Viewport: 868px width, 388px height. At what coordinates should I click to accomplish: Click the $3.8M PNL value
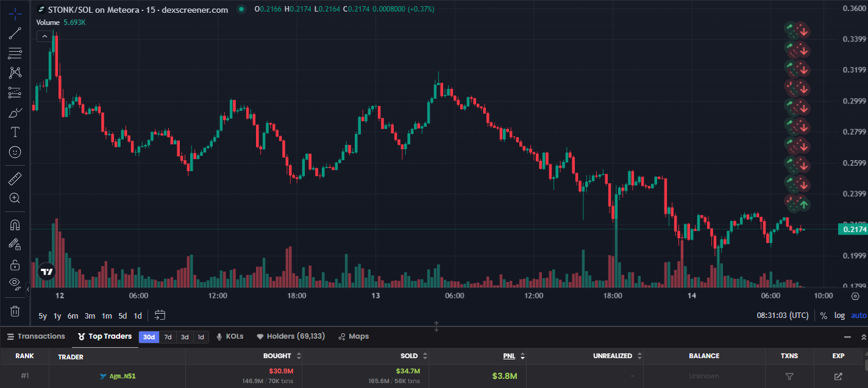coord(505,376)
